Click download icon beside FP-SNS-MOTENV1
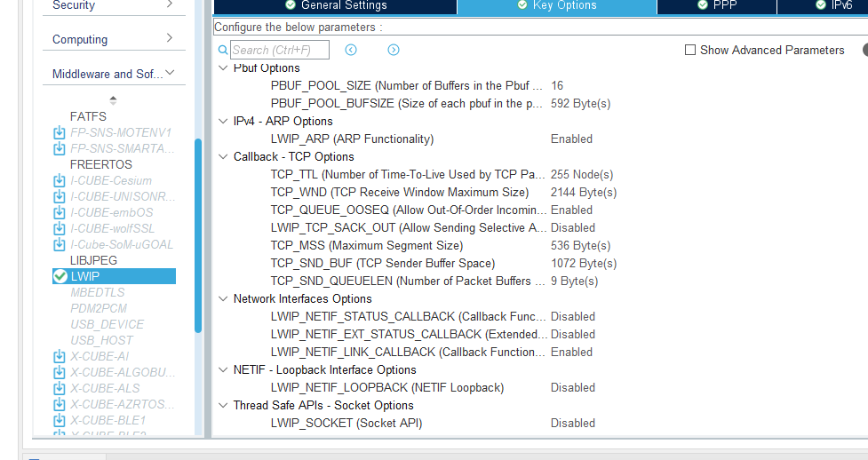 [60, 133]
